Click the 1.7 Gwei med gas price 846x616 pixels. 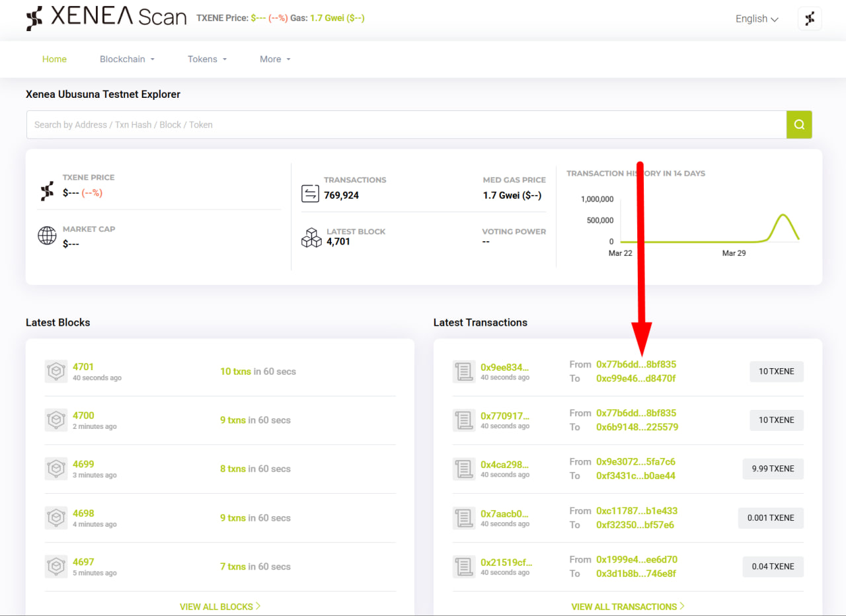click(x=512, y=196)
